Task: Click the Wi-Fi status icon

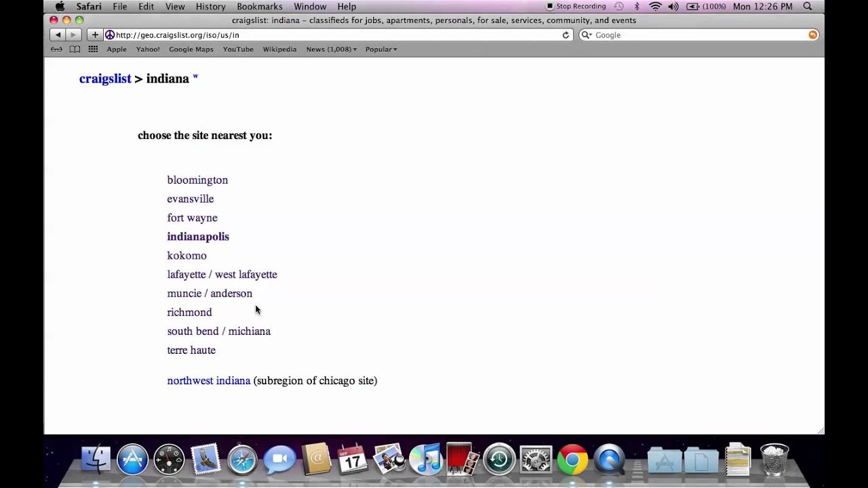Action: pyautogui.click(x=655, y=7)
